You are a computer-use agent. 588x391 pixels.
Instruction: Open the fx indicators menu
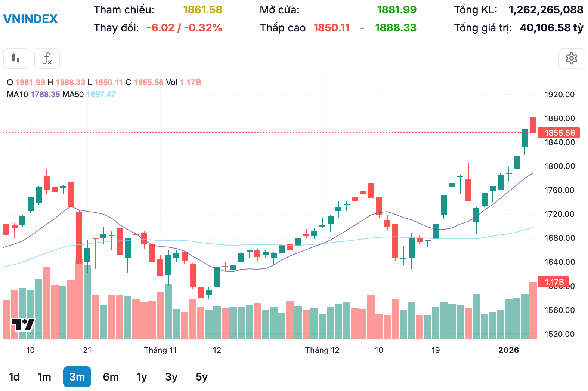(47, 58)
